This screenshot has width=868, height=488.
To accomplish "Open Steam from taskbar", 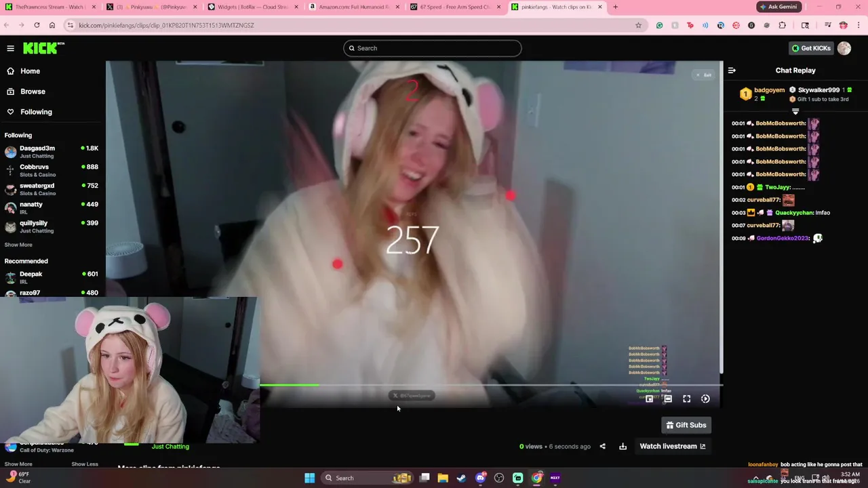I will (462, 478).
